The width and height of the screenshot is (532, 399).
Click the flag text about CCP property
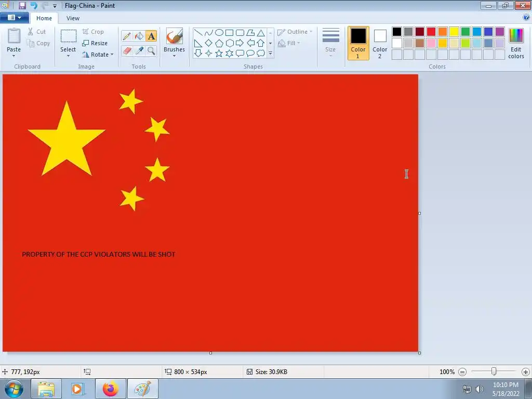tap(99, 254)
